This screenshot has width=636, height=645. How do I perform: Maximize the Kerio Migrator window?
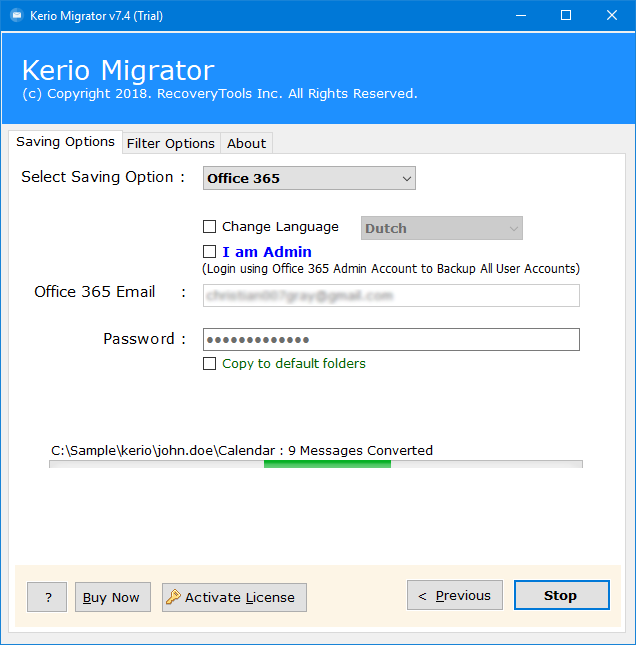(566, 16)
